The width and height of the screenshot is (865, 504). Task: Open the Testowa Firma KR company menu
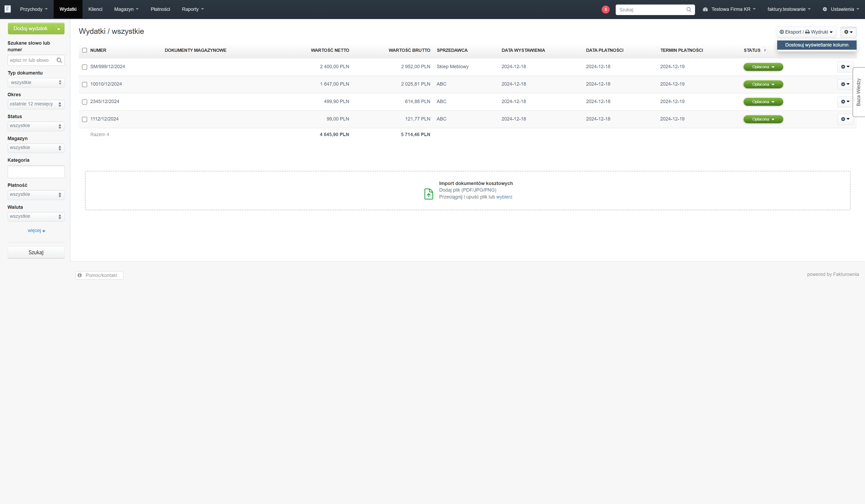(729, 9)
